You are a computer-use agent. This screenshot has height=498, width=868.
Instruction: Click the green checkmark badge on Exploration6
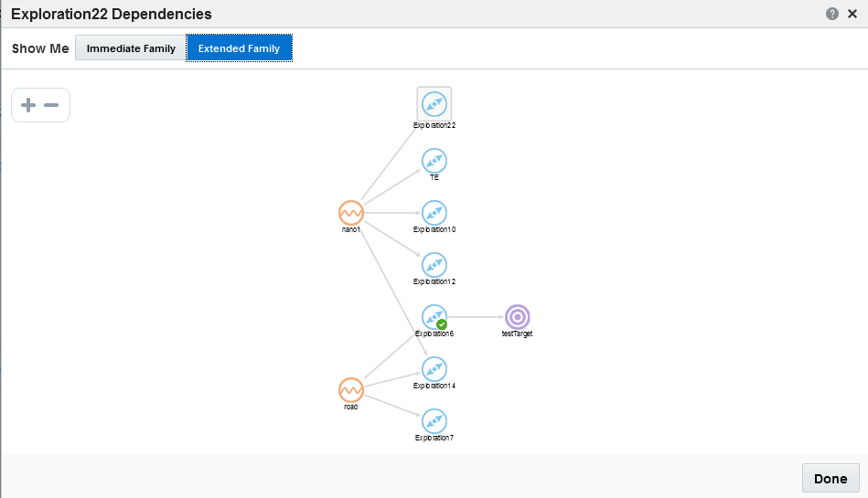coord(442,324)
